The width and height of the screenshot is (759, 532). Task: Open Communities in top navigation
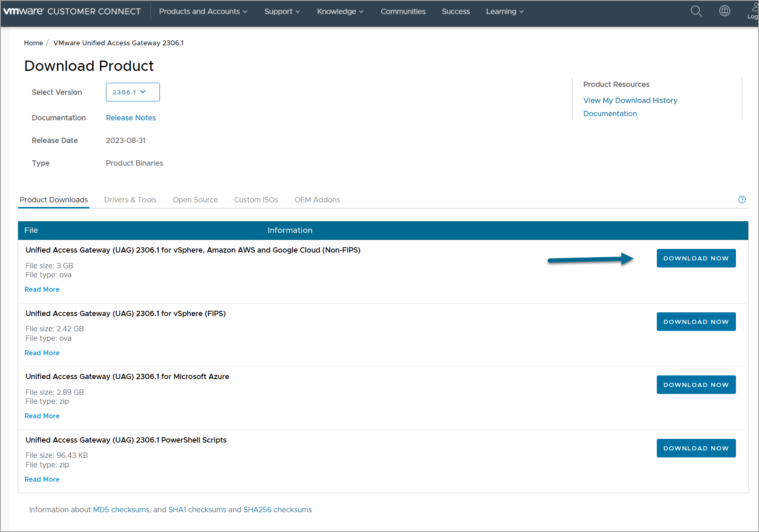[403, 12]
